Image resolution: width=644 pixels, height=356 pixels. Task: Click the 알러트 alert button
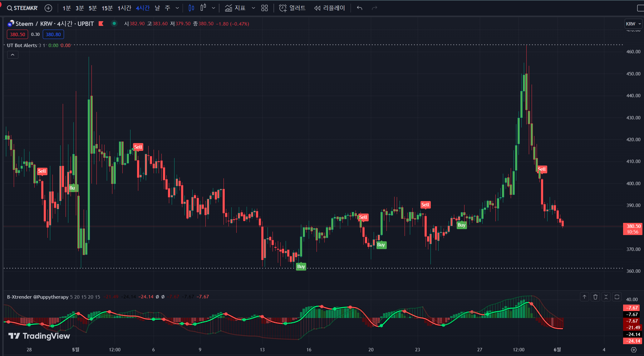pos(292,8)
